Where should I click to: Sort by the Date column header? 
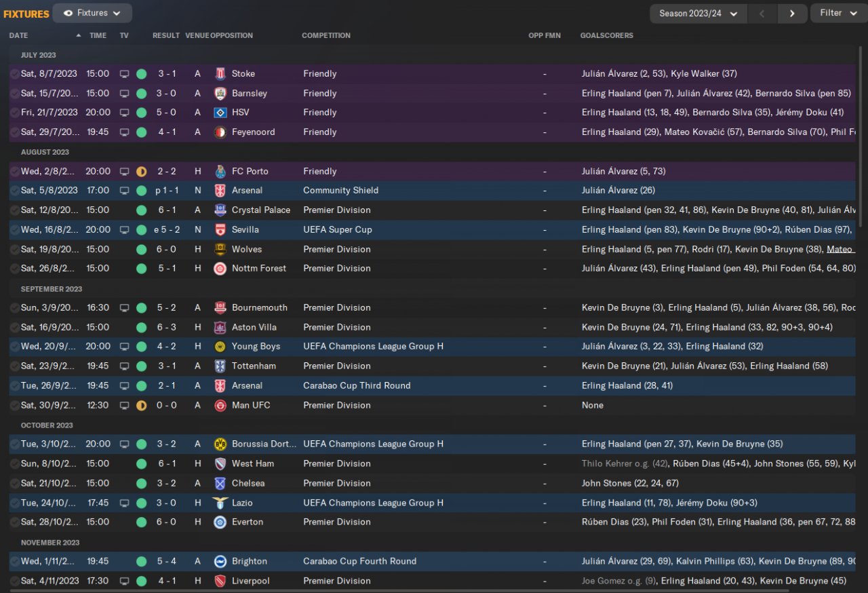(x=19, y=35)
